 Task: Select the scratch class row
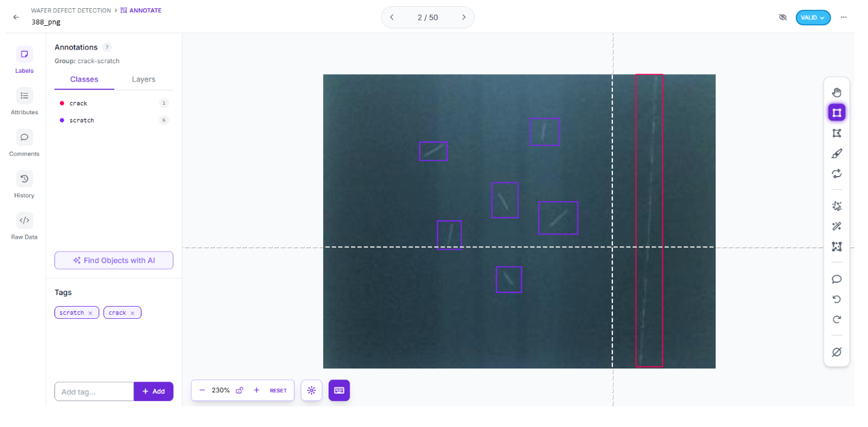tap(114, 120)
